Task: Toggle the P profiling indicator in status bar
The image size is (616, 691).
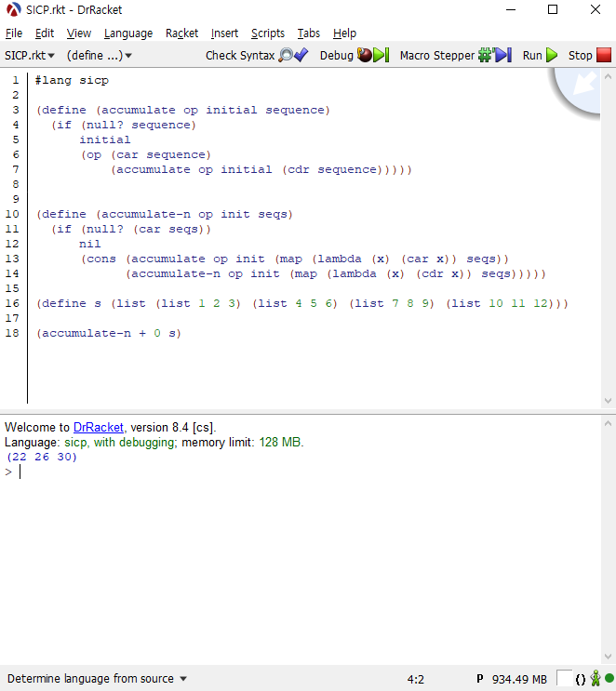Action: (480, 679)
